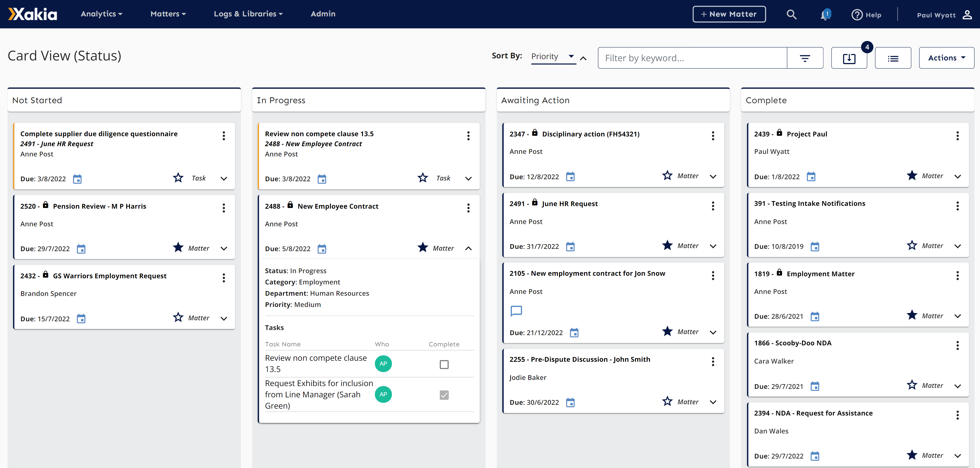Open the search magnifier icon
980x468 pixels.
click(791, 14)
